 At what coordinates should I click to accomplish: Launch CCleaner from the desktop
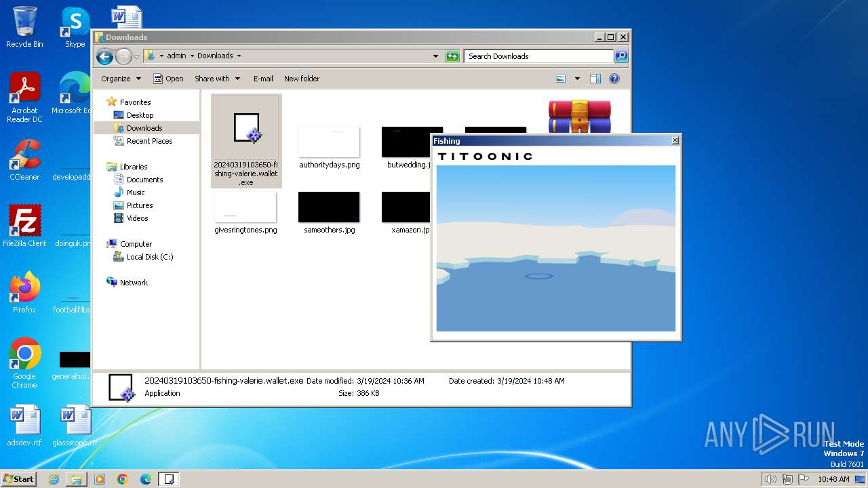24,160
